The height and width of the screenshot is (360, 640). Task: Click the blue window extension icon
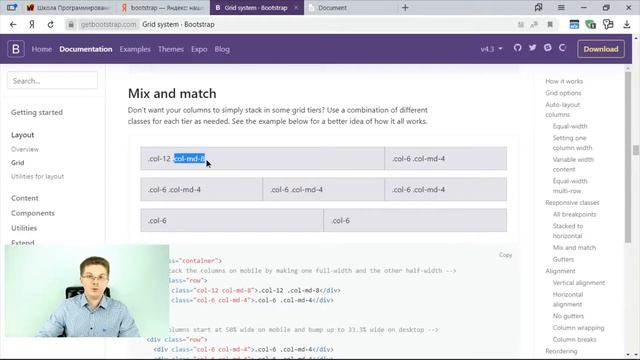574,24
